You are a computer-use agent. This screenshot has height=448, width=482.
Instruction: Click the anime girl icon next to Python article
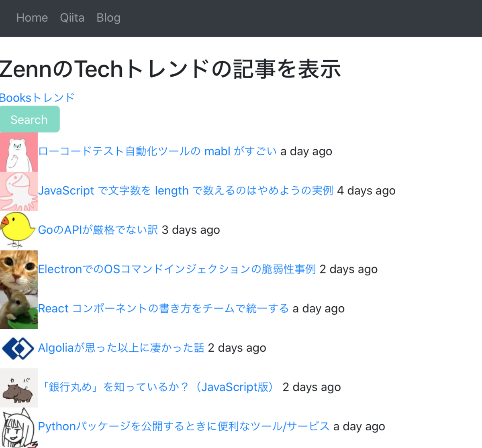(x=18, y=427)
